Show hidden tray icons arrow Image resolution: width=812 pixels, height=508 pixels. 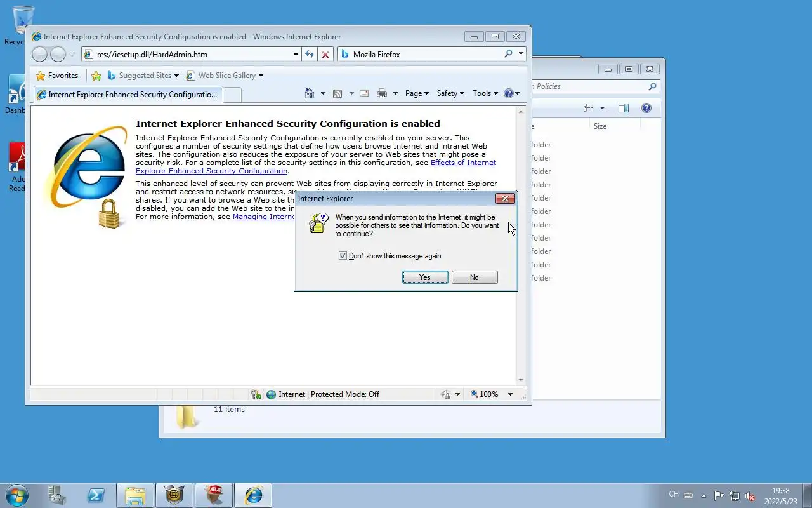point(704,495)
